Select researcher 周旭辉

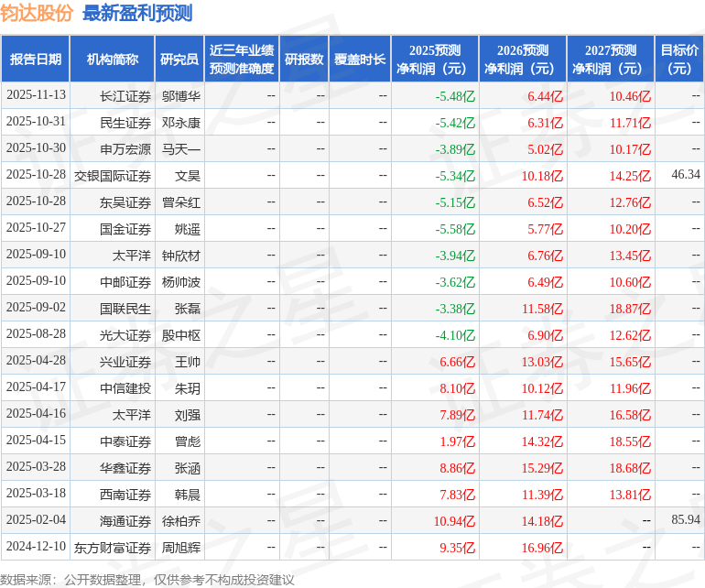[181, 548]
